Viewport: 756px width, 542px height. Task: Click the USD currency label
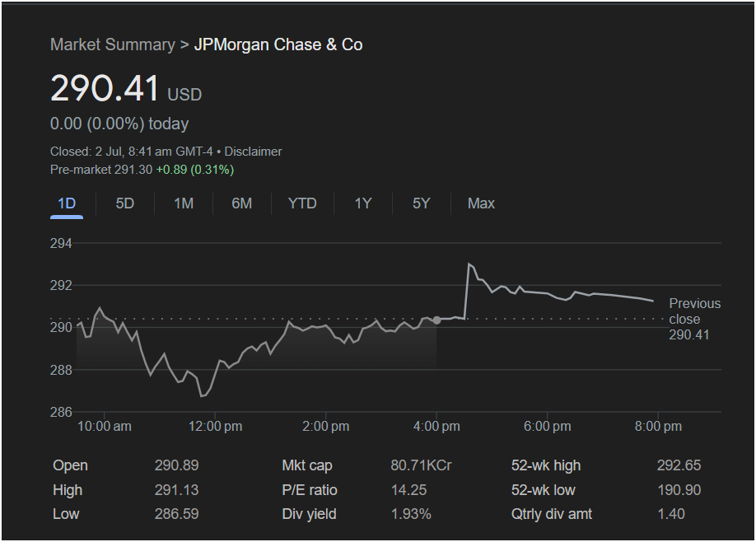184,95
